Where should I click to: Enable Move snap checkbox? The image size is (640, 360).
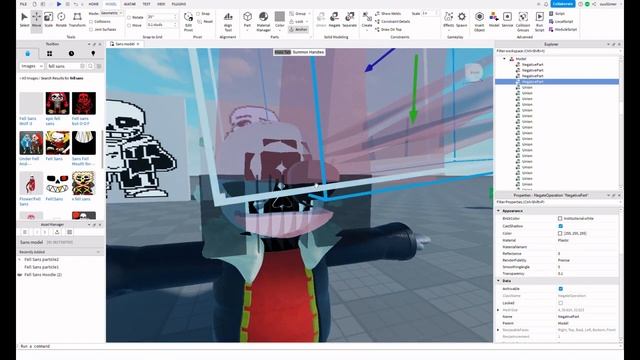129,25
